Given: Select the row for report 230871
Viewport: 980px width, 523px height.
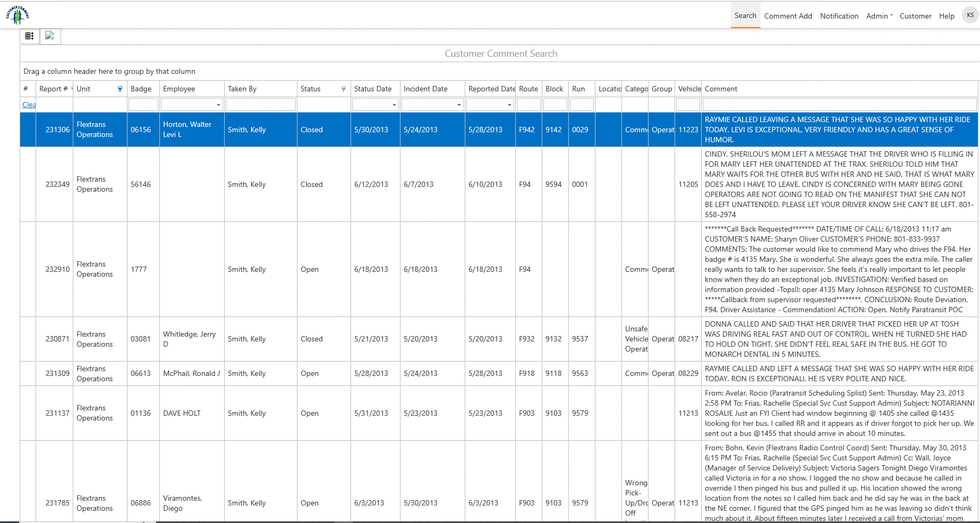Looking at the screenshot, I should 57,339.
